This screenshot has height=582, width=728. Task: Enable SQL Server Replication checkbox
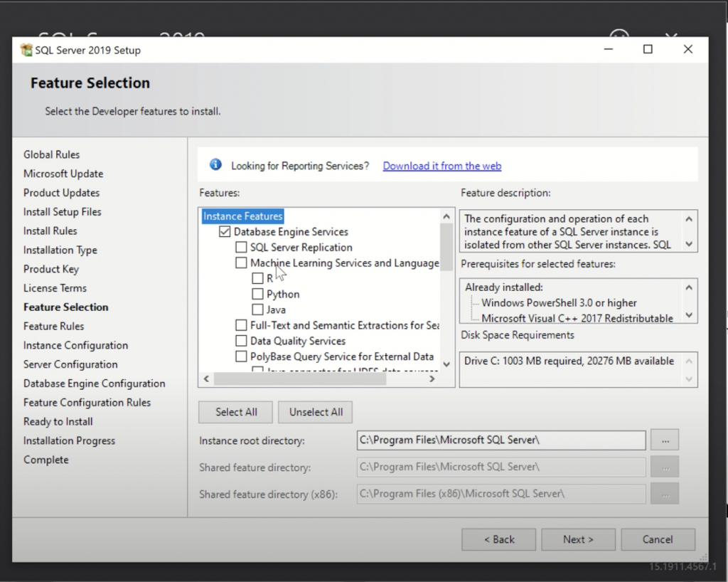coord(241,247)
